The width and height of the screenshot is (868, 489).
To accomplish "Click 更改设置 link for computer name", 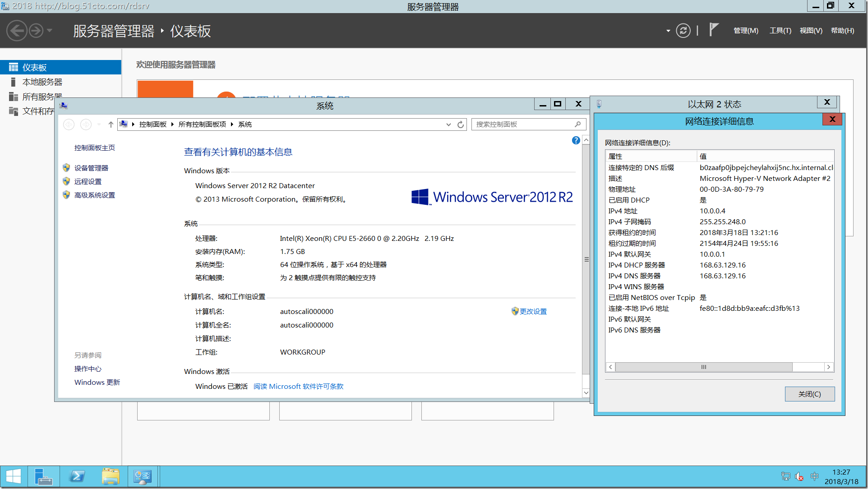I will (533, 311).
